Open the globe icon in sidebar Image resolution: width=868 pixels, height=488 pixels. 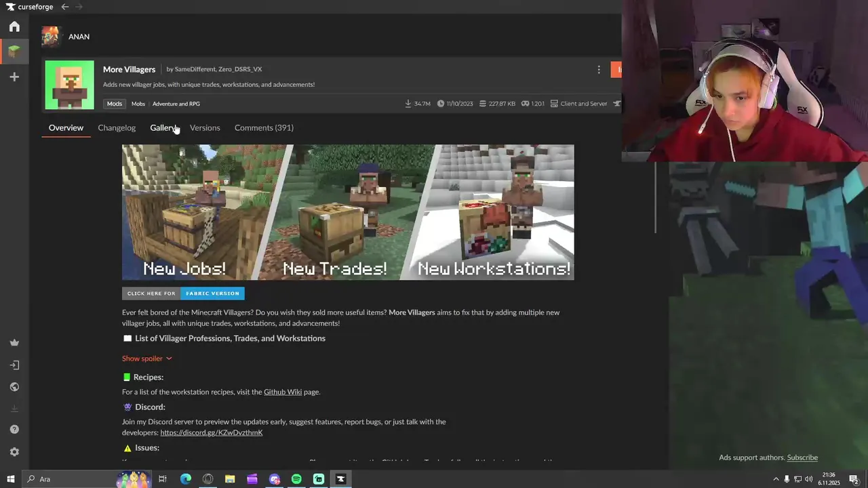tap(14, 387)
